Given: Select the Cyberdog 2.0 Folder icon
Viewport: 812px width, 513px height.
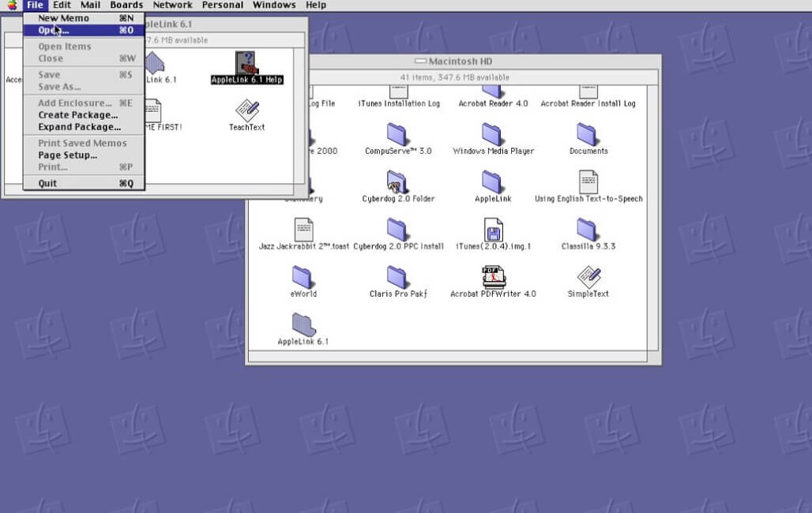Looking at the screenshot, I should coord(397,182).
